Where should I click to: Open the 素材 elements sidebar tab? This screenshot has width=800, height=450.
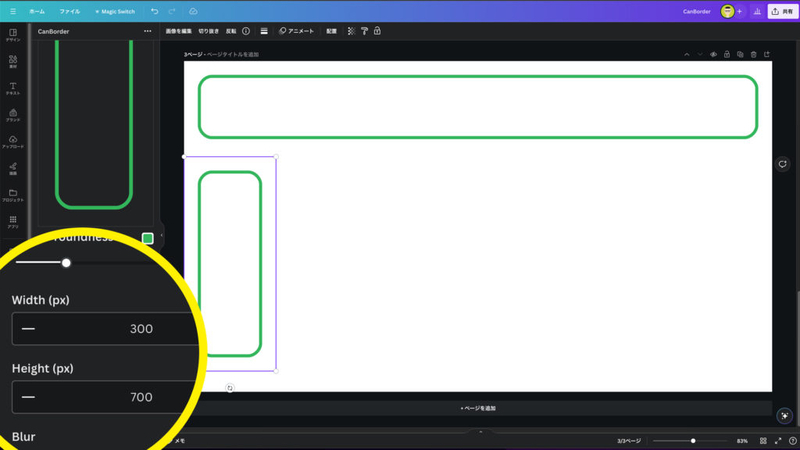click(x=13, y=62)
